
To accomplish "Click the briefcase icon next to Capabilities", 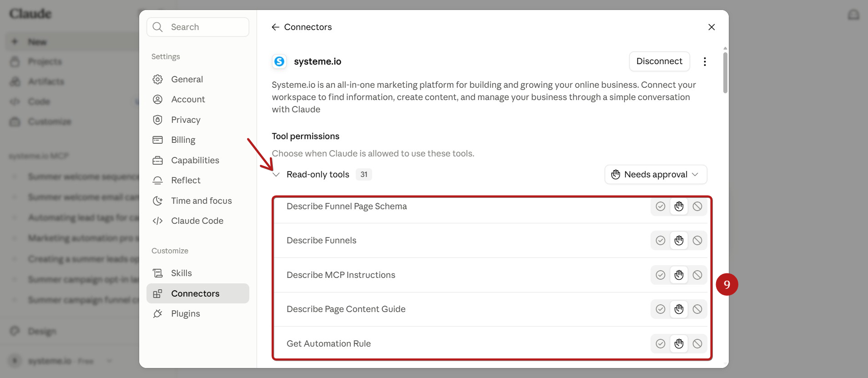I will coord(157,160).
